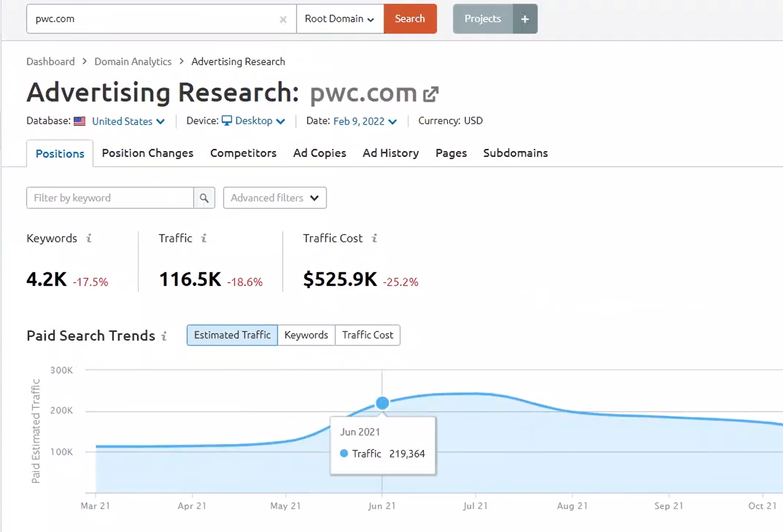Open the Projects button
The width and height of the screenshot is (783, 532).
point(483,19)
